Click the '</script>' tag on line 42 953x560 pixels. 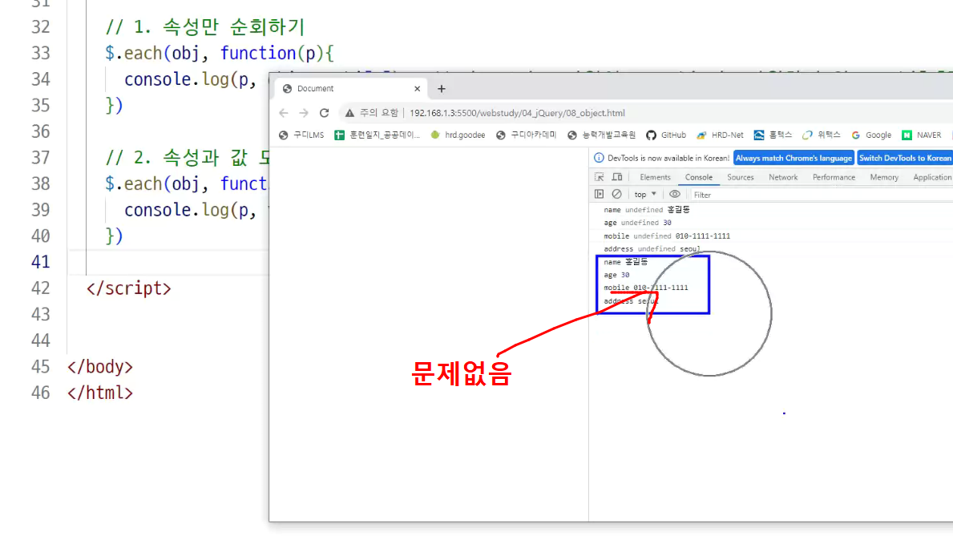coord(129,288)
